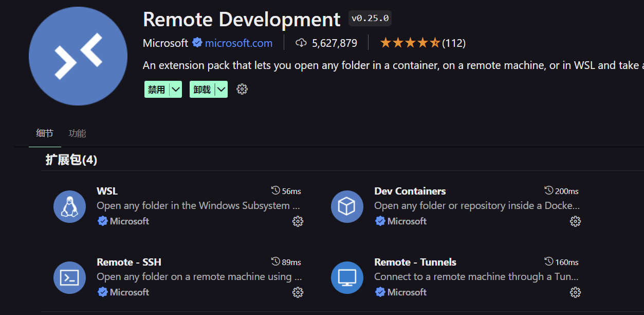Click the download count cloud icon
Image resolution: width=644 pixels, height=315 pixels.
click(301, 43)
